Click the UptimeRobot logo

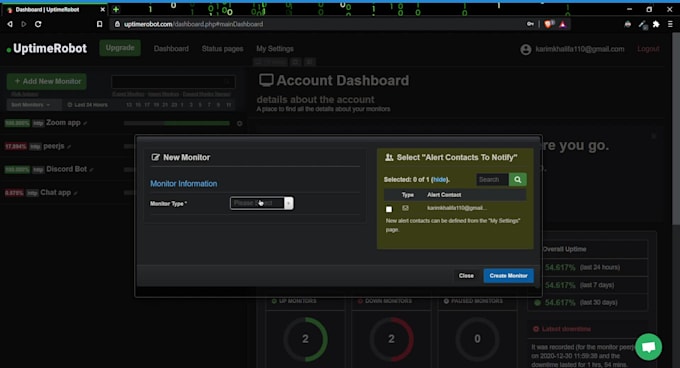tap(46, 49)
